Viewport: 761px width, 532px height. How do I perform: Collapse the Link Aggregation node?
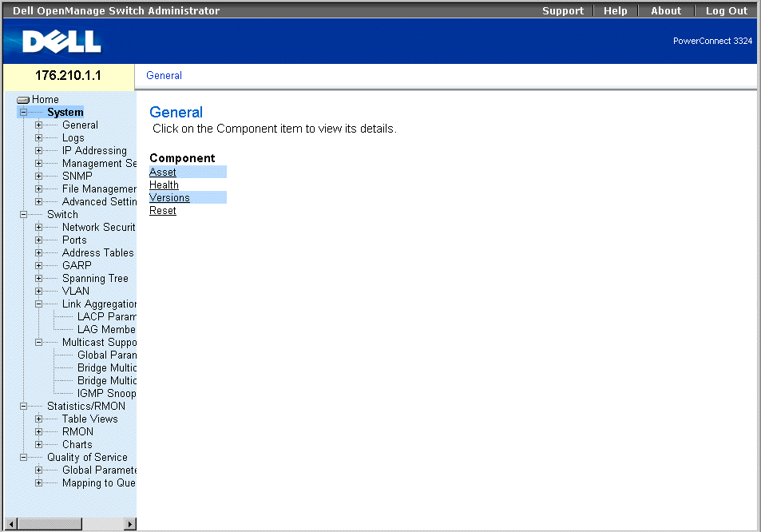[38, 304]
